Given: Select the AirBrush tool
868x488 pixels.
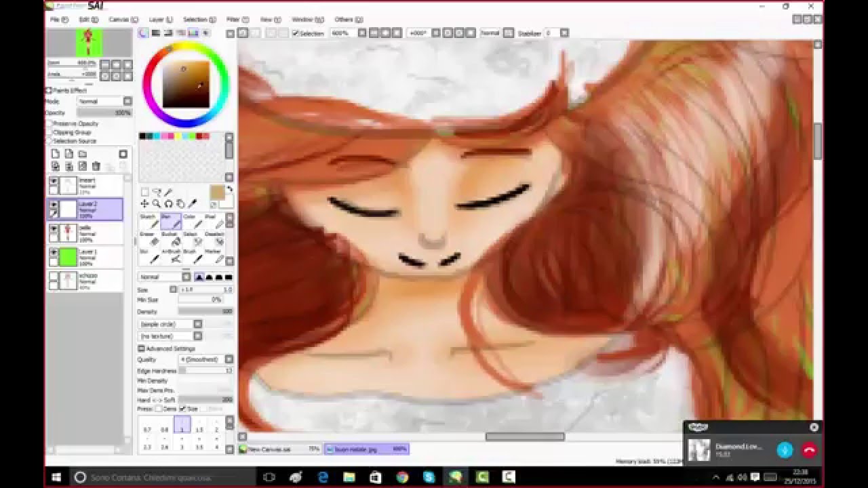Looking at the screenshot, I should (170, 256).
